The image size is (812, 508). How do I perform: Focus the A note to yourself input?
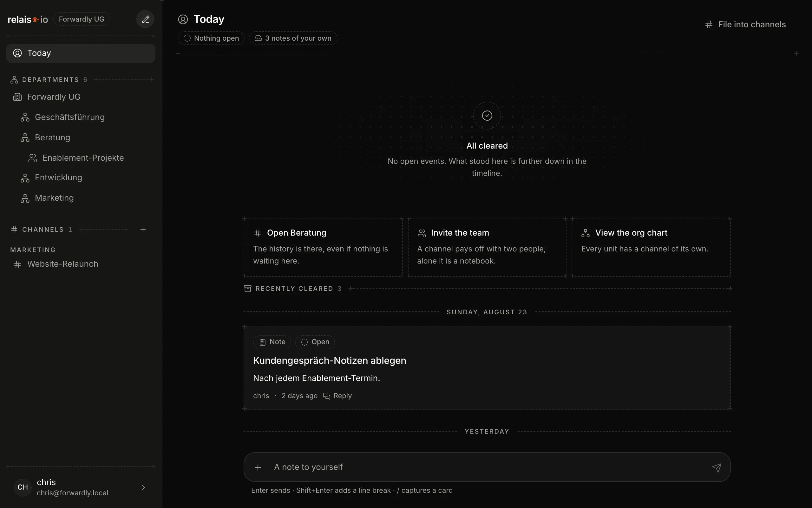pyautogui.click(x=487, y=467)
